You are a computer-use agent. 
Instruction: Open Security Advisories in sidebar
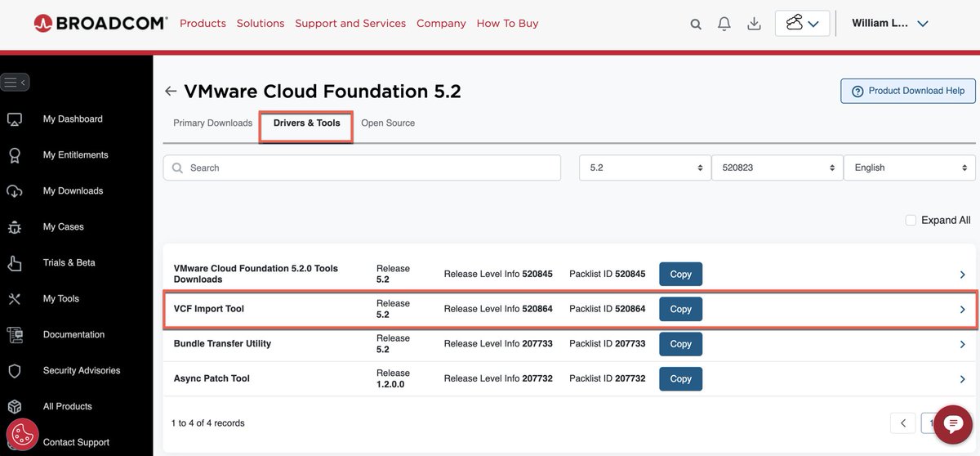(82, 371)
